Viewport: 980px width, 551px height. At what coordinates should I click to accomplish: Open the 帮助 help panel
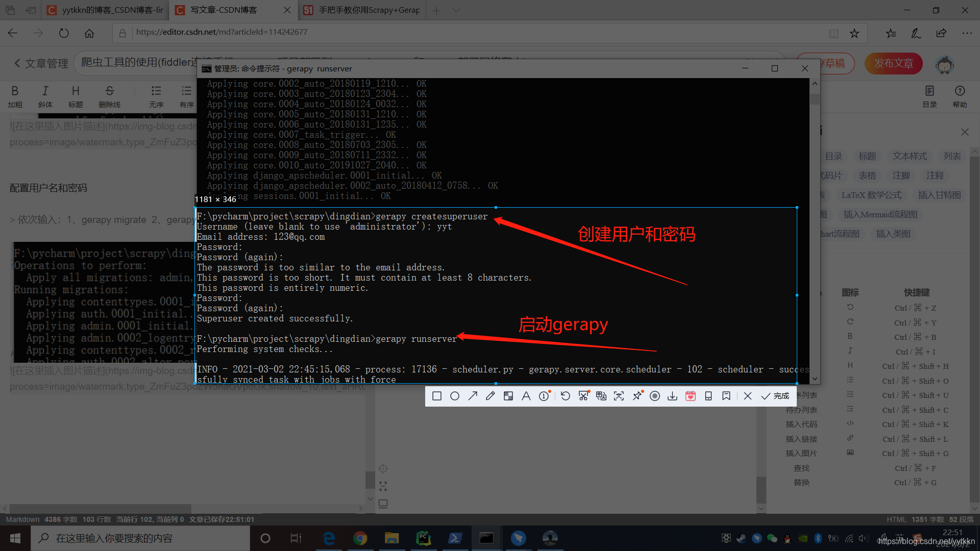[960, 96]
